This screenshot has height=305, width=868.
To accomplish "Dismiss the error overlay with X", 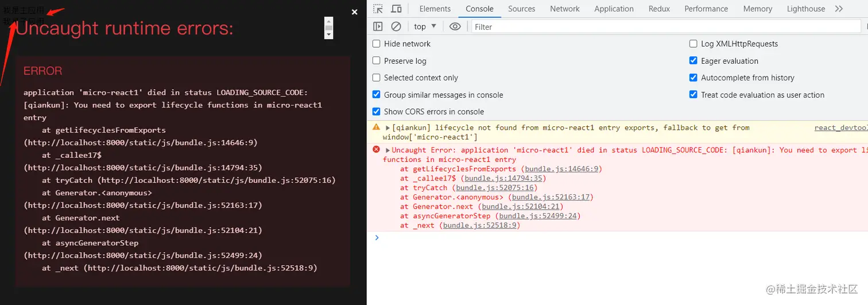I will tap(354, 11).
